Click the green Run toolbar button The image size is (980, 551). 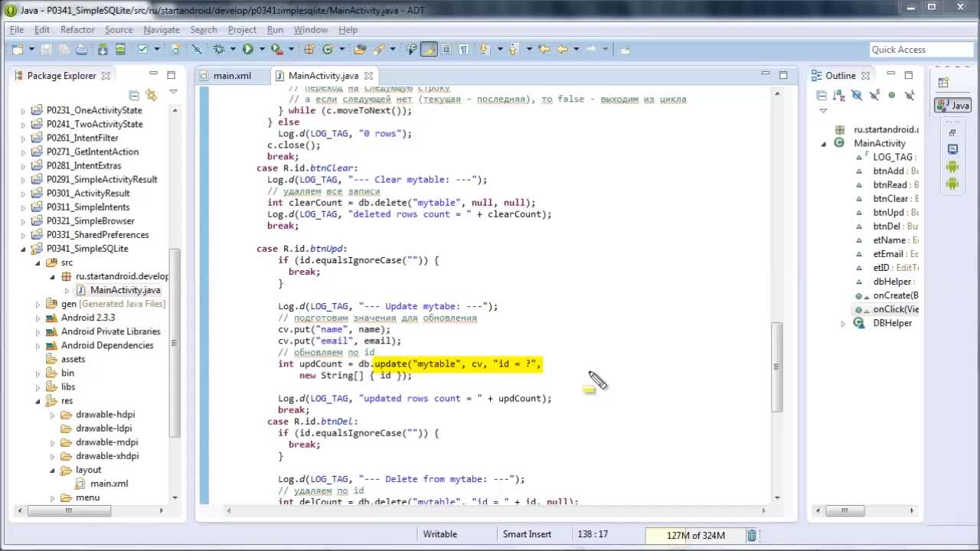click(248, 50)
